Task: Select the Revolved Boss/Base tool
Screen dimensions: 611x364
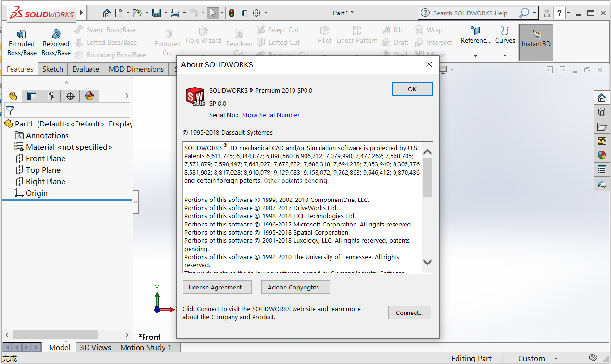Action: click(x=56, y=42)
